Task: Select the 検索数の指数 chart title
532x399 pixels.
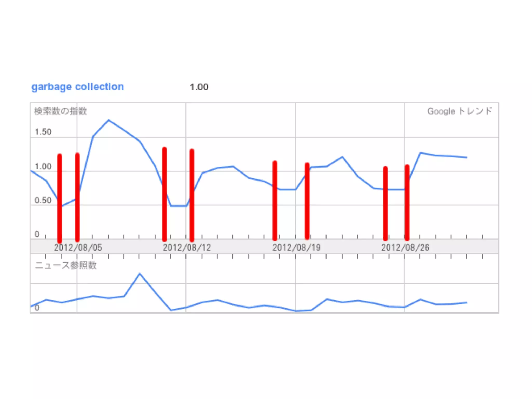Action: click(60, 111)
